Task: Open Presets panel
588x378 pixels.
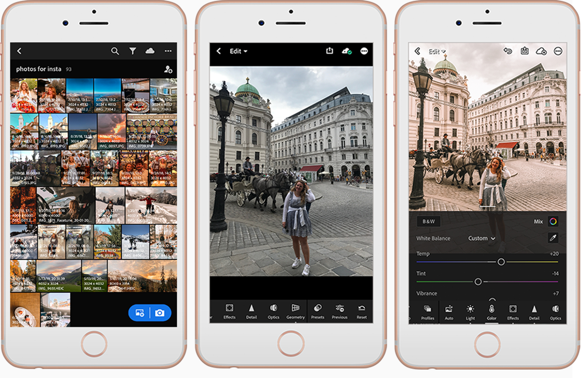Action: point(317,311)
